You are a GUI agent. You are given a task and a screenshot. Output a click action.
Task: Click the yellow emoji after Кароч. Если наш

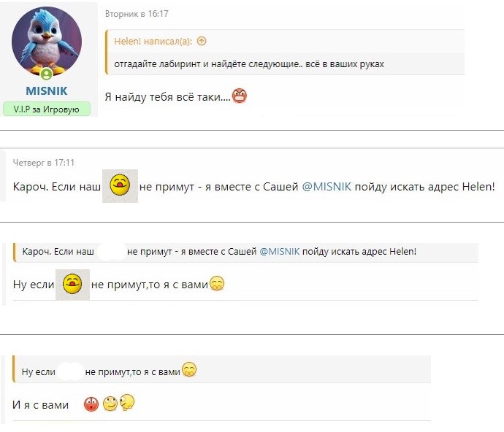[120, 186]
